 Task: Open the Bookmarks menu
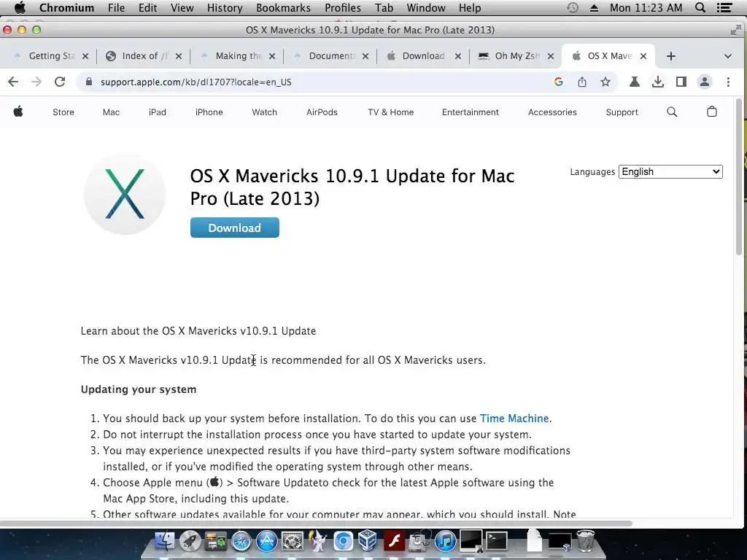tap(284, 7)
